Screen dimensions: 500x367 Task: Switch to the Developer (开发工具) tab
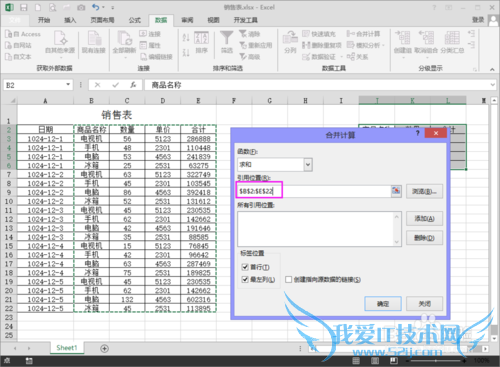click(245, 20)
